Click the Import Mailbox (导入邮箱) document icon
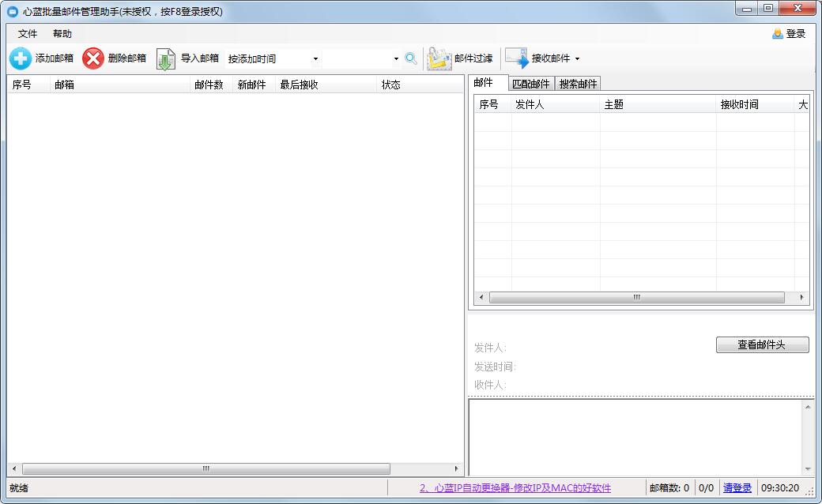The width and height of the screenshot is (822, 504). point(165,59)
